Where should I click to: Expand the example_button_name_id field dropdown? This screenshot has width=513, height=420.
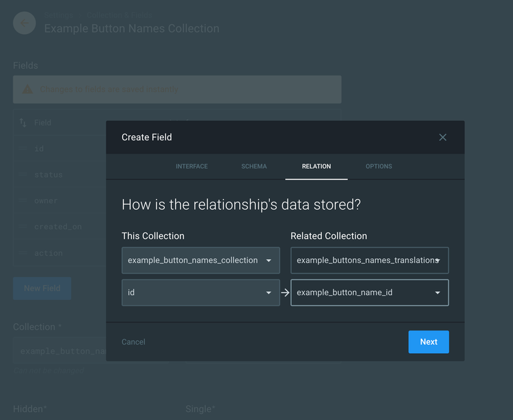(x=369, y=292)
